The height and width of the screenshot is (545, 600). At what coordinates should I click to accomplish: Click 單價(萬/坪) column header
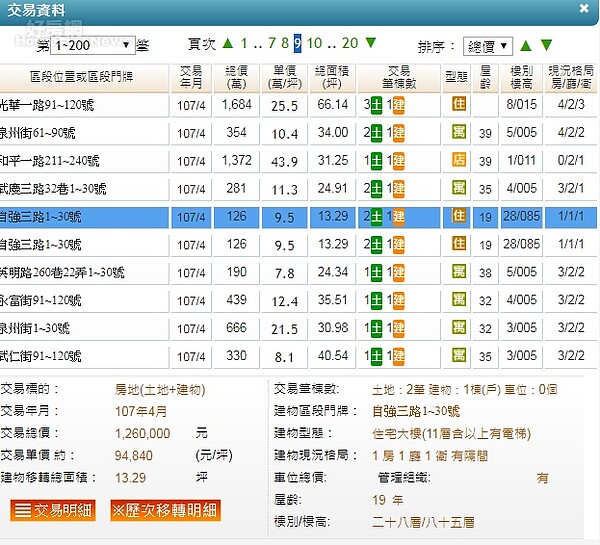point(285,77)
